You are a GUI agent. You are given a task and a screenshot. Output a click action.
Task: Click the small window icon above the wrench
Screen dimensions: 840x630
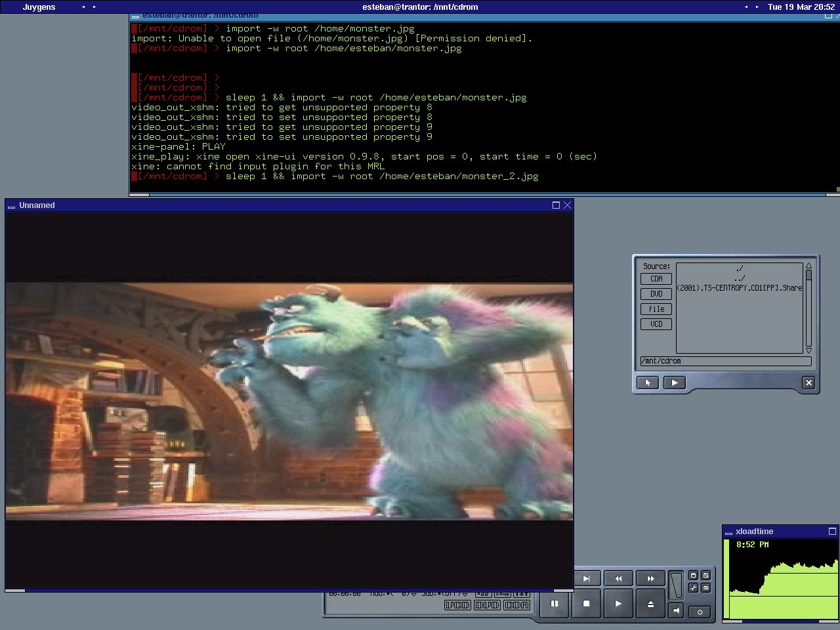[694, 576]
